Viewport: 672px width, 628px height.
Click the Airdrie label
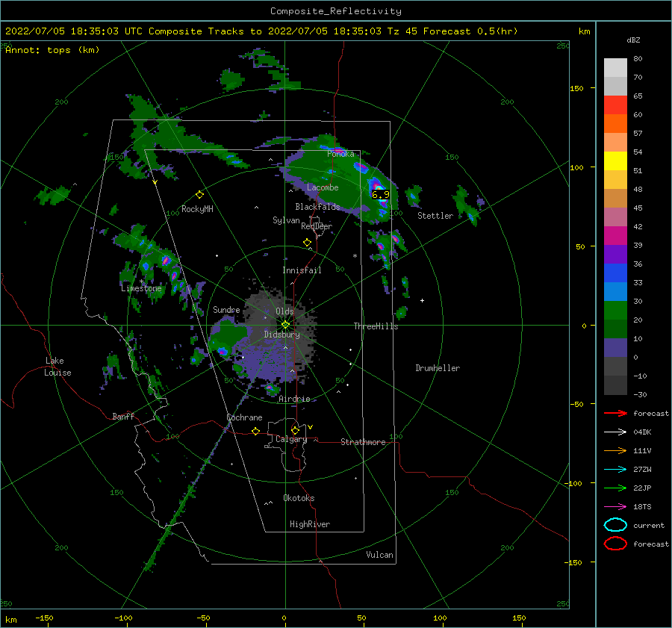click(294, 399)
